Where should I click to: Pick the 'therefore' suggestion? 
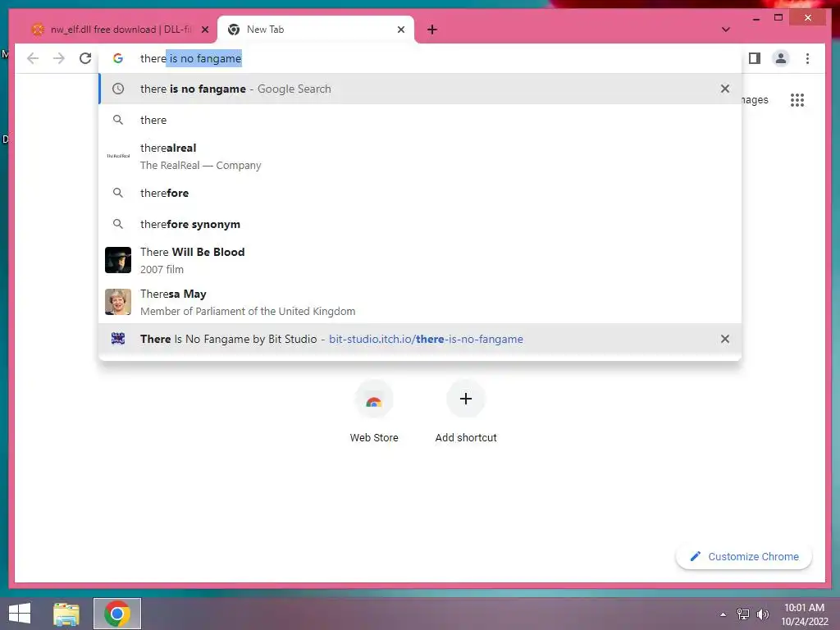[x=420, y=193]
